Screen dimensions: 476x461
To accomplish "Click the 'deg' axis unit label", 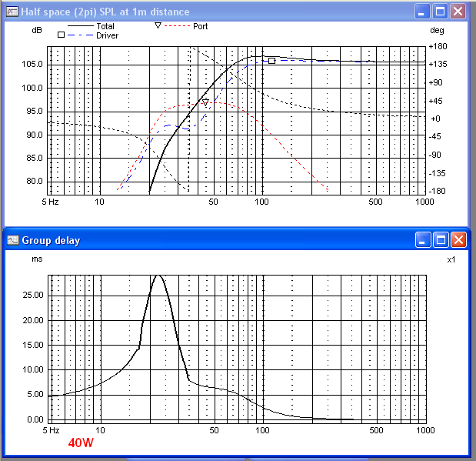I will 437,30.
